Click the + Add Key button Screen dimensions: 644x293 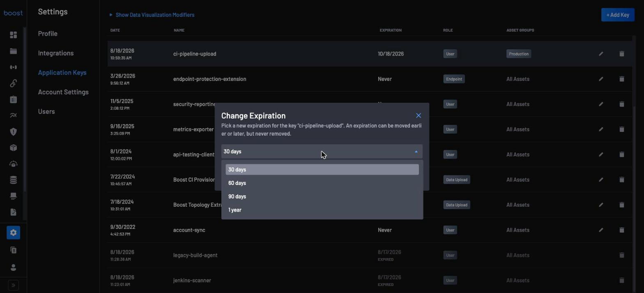pos(618,15)
